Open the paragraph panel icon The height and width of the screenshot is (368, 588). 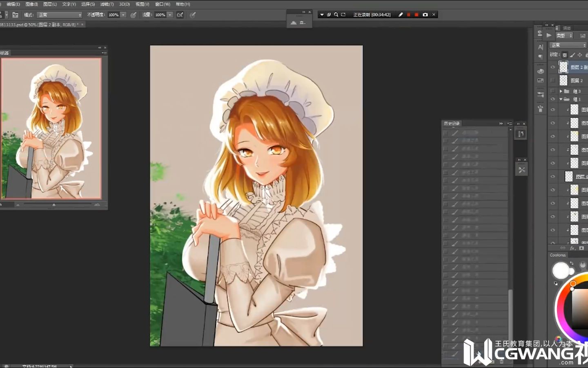541,56
